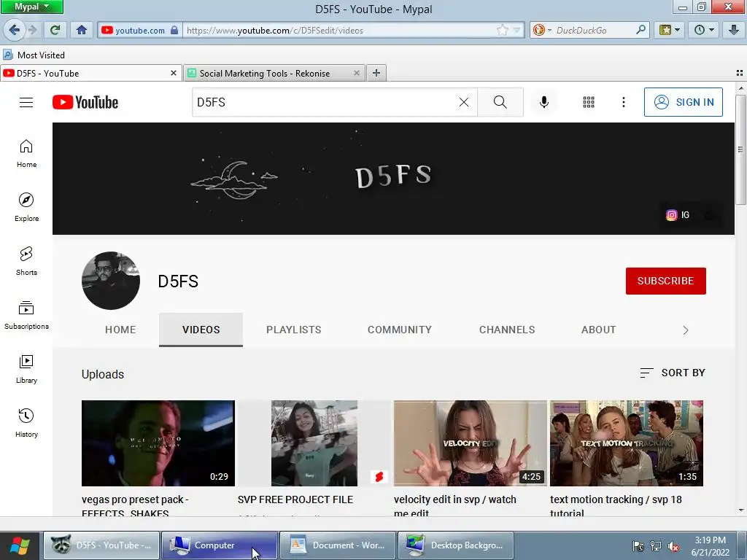Open History in YouTube sidebar
The image size is (747, 560).
(26, 423)
